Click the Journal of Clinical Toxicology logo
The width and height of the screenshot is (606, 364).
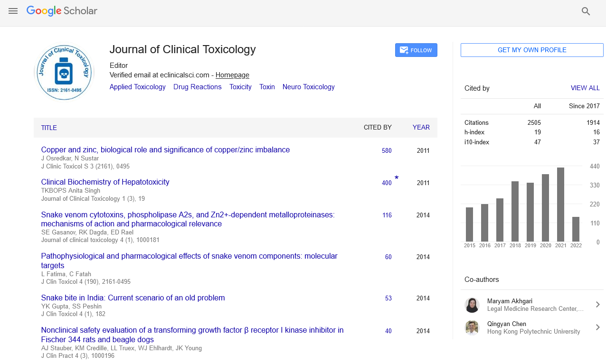[x=64, y=73]
